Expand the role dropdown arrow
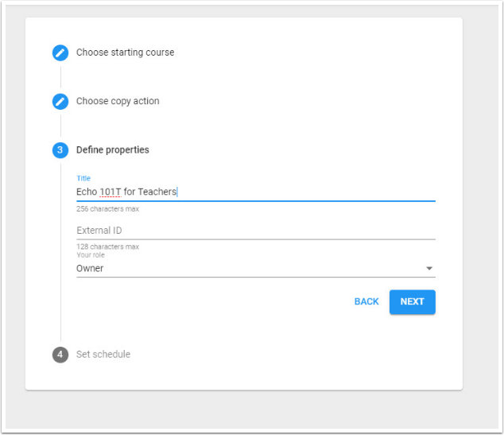 click(x=429, y=269)
